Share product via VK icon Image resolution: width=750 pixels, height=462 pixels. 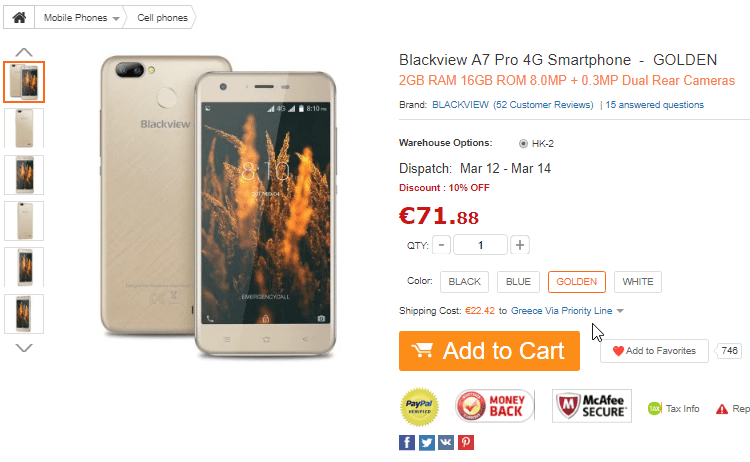[446, 442]
